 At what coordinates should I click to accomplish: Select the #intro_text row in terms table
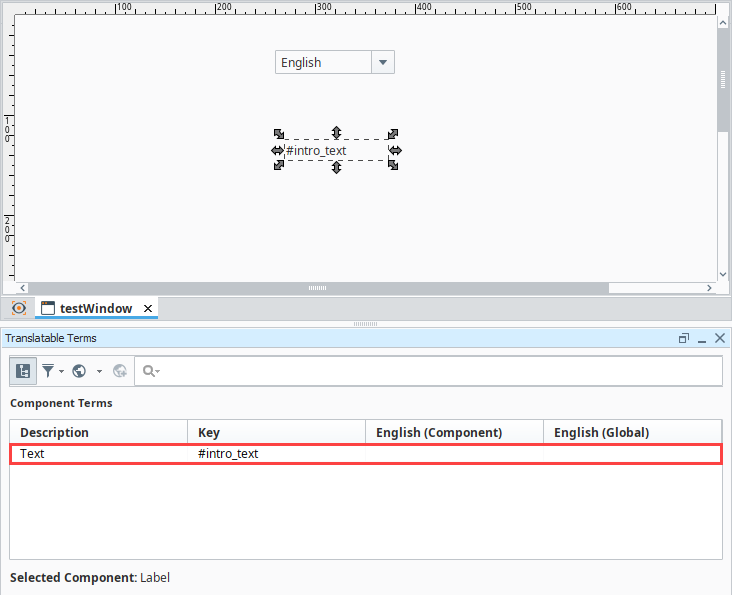tap(366, 454)
